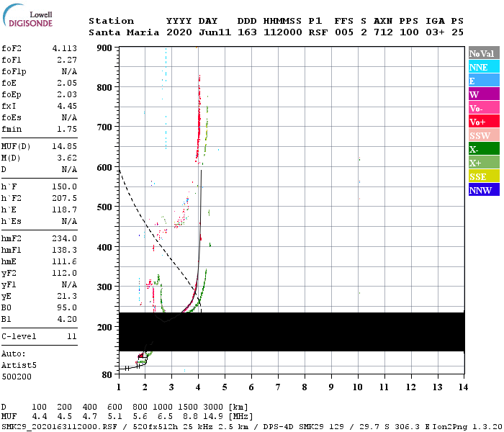Click the 14 MHz frequency axis label
Screen dimensions: 504x432
[x=464, y=387]
